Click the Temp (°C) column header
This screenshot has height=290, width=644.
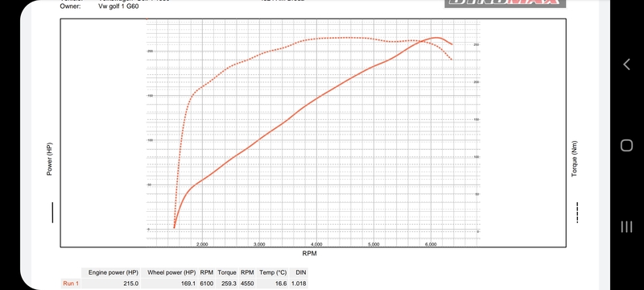click(273, 272)
